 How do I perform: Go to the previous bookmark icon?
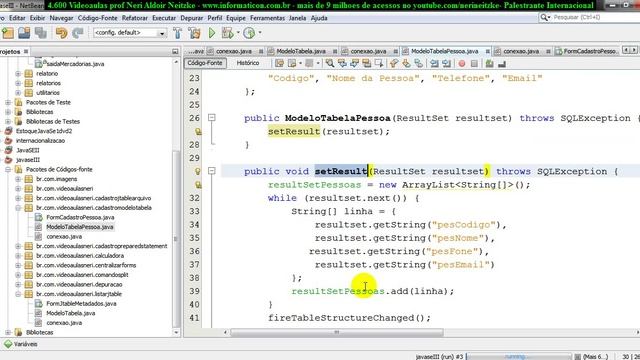click(x=393, y=64)
